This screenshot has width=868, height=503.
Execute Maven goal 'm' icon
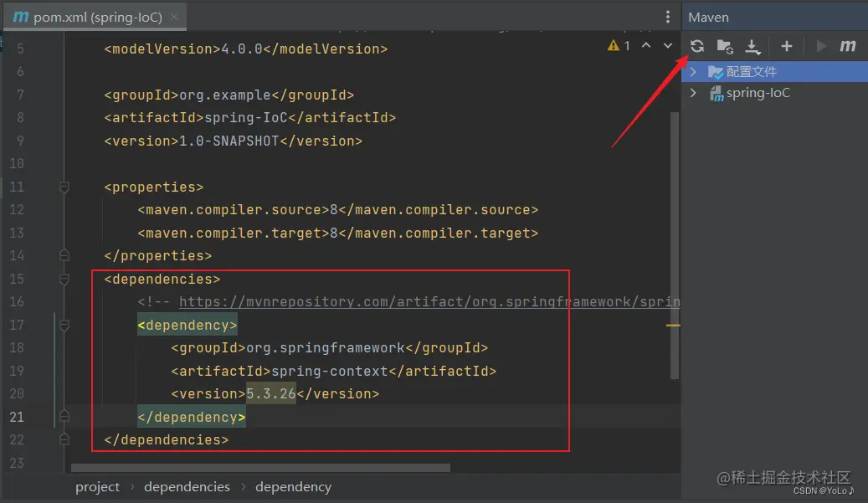(848, 46)
